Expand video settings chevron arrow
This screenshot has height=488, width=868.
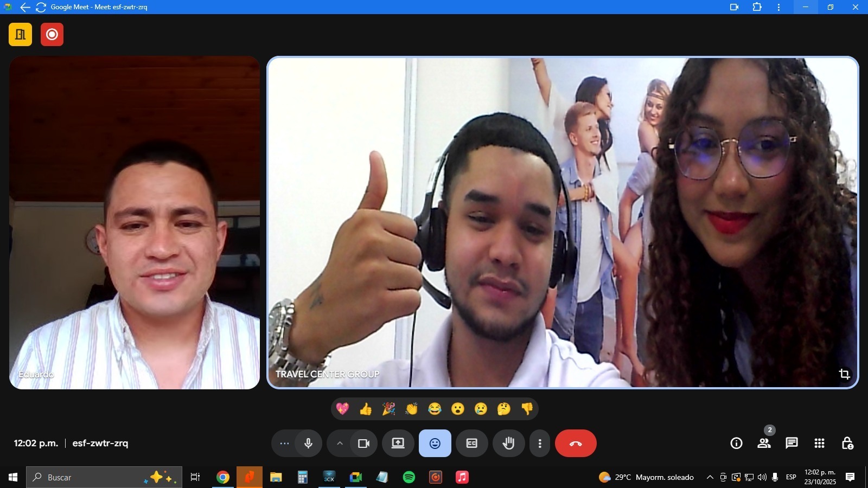coord(340,444)
